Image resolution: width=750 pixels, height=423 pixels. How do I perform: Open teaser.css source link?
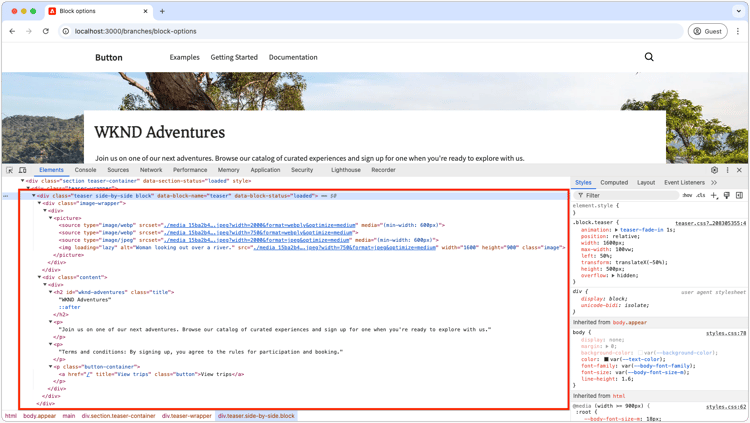click(x=710, y=223)
